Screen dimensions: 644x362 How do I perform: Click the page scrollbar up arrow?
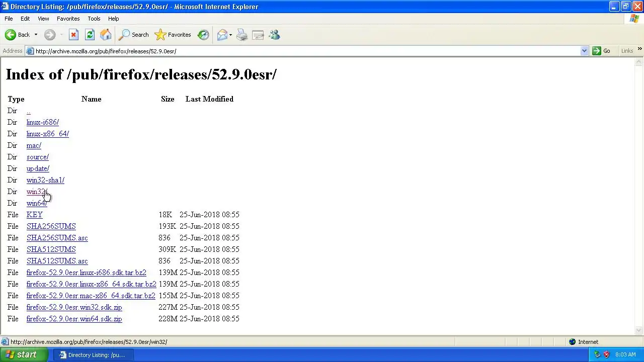(x=639, y=62)
